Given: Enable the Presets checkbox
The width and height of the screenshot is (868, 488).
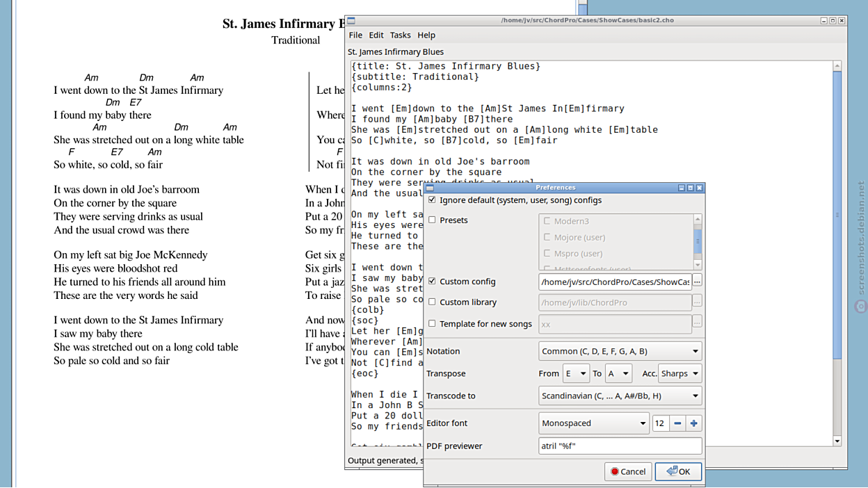Looking at the screenshot, I should [x=432, y=220].
